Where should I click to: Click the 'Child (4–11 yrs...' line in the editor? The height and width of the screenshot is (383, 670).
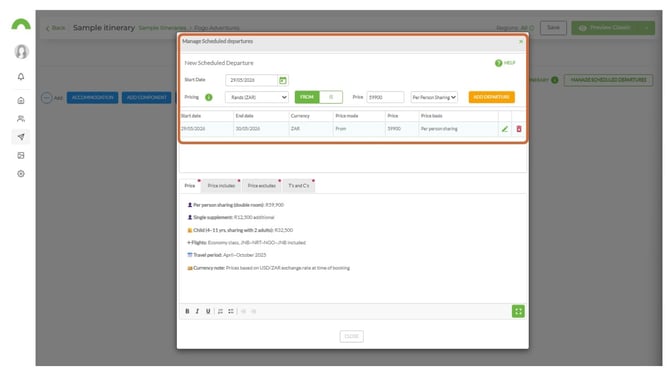240,230
